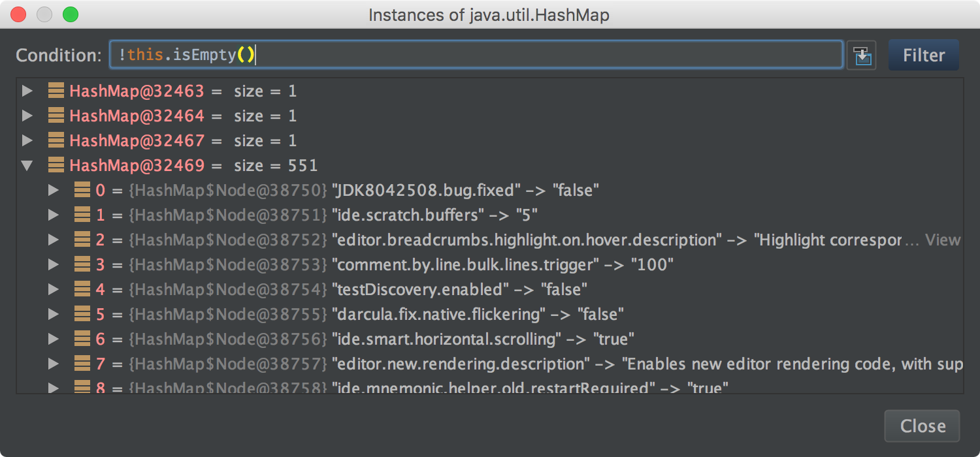Click the icon next to entry 1

coord(82,215)
